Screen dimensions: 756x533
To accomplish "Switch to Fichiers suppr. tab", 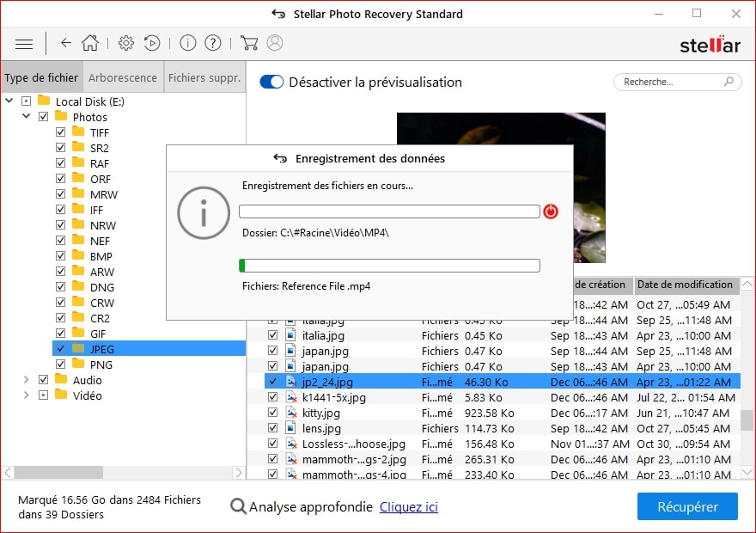I will coord(204,77).
